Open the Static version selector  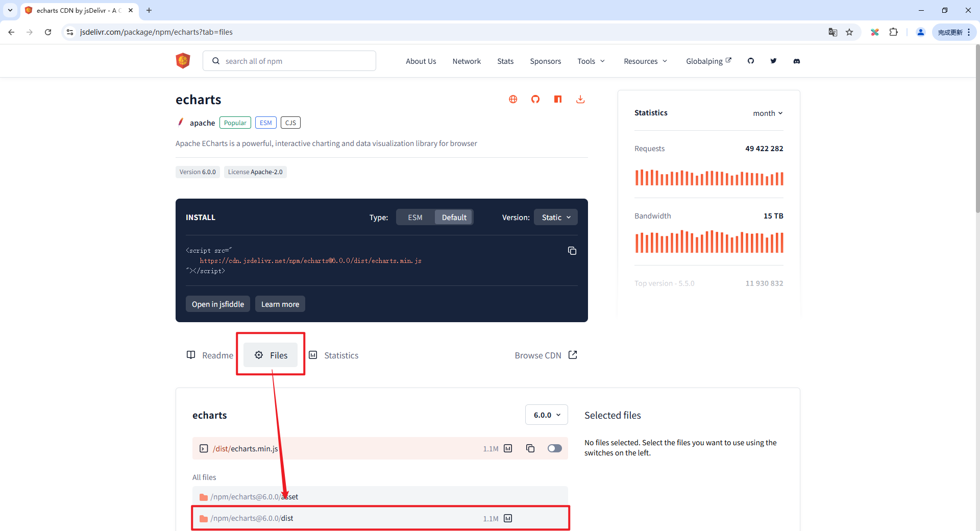555,217
